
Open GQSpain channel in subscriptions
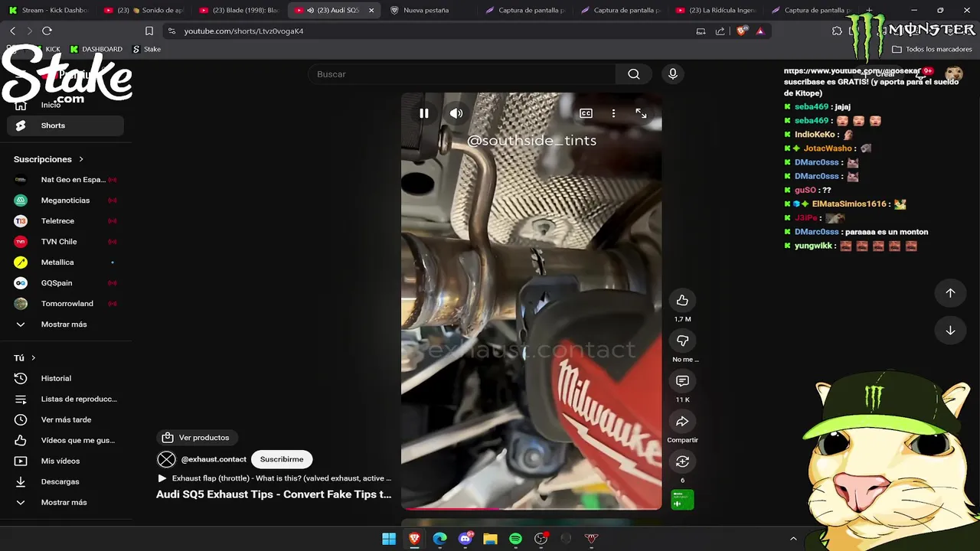click(x=65, y=283)
